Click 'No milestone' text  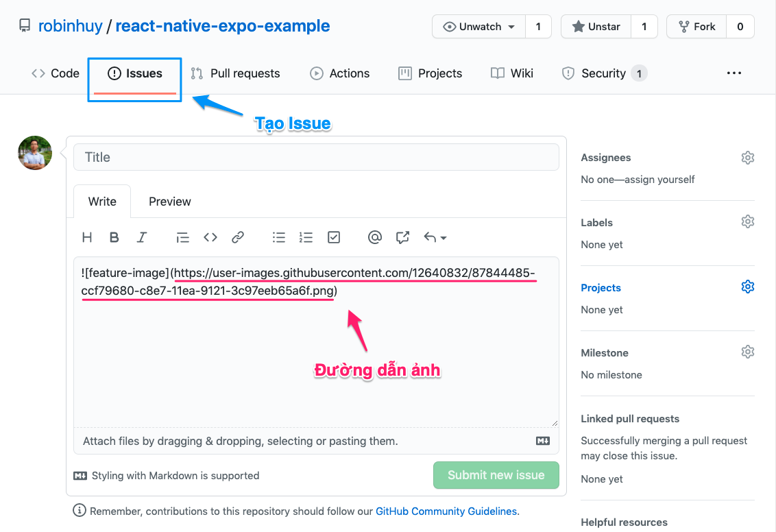[x=611, y=374]
